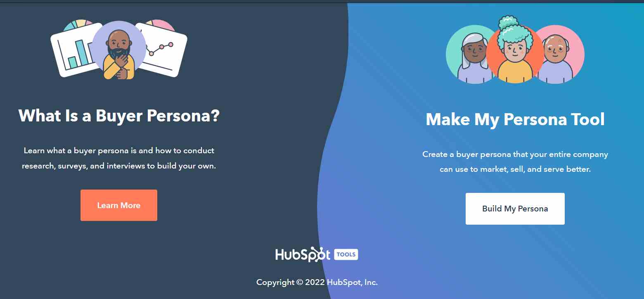Open the HubSpot wordmark link

(303, 254)
